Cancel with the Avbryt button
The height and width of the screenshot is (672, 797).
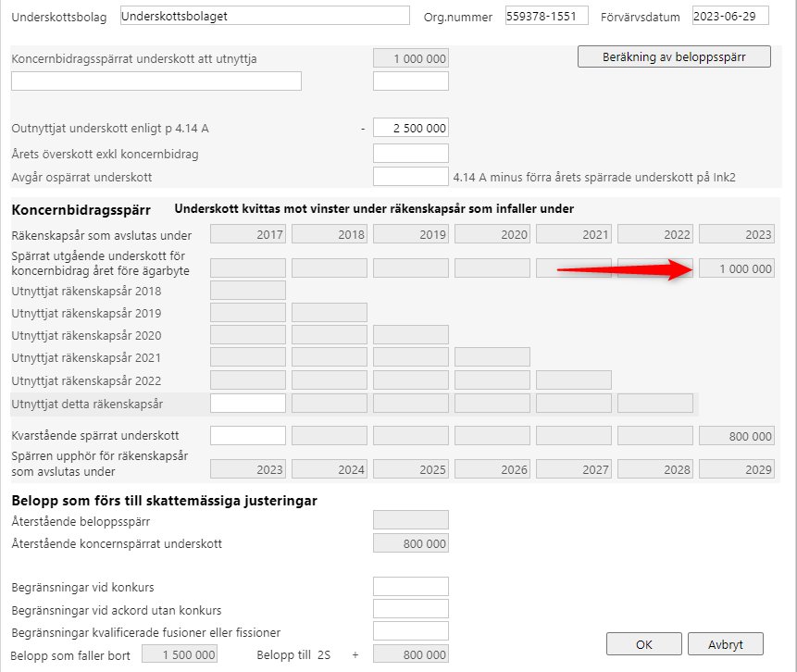[x=726, y=644]
